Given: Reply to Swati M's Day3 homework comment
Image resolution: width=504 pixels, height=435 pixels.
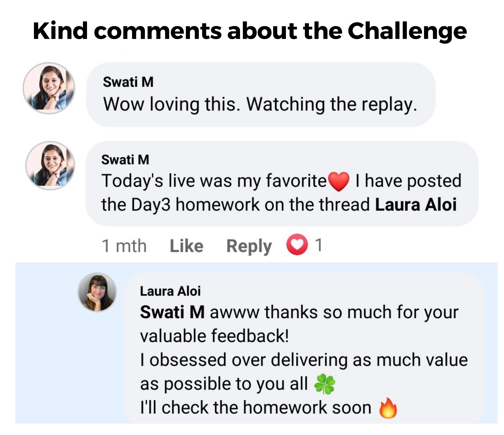Looking at the screenshot, I should pyautogui.click(x=249, y=246).
